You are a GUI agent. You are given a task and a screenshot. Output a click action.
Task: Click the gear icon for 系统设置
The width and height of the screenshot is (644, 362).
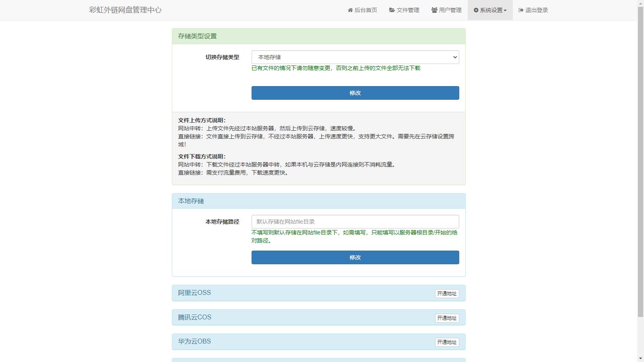pyautogui.click(x=476, y=10)
